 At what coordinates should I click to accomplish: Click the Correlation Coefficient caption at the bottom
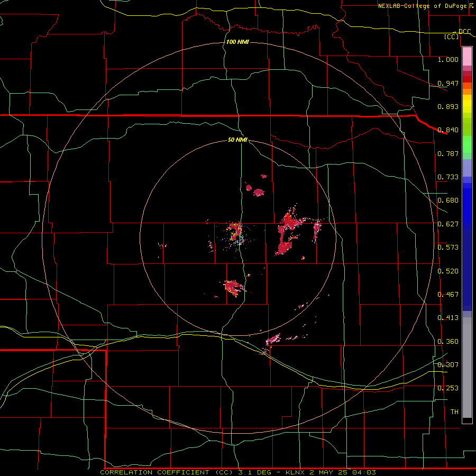pyautogui.click(x=238, y=472)
